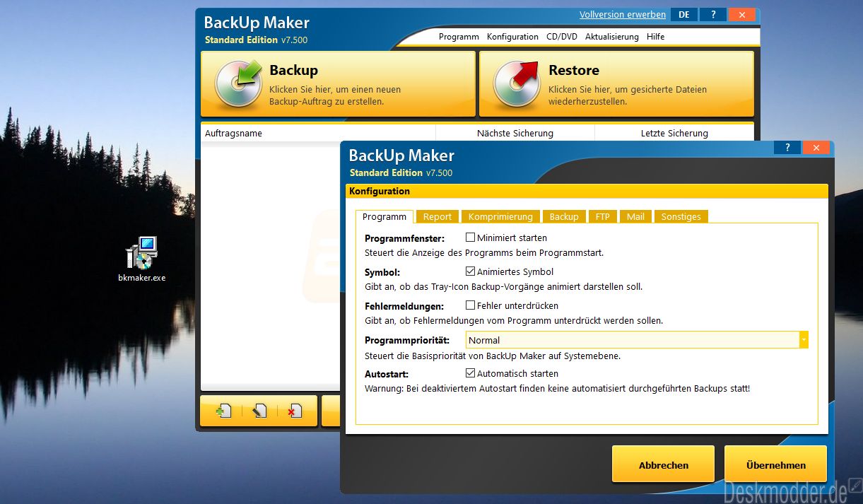Screen dimensions: 863x504
Task: Open the Mail tab
Action: pos(635,216)
